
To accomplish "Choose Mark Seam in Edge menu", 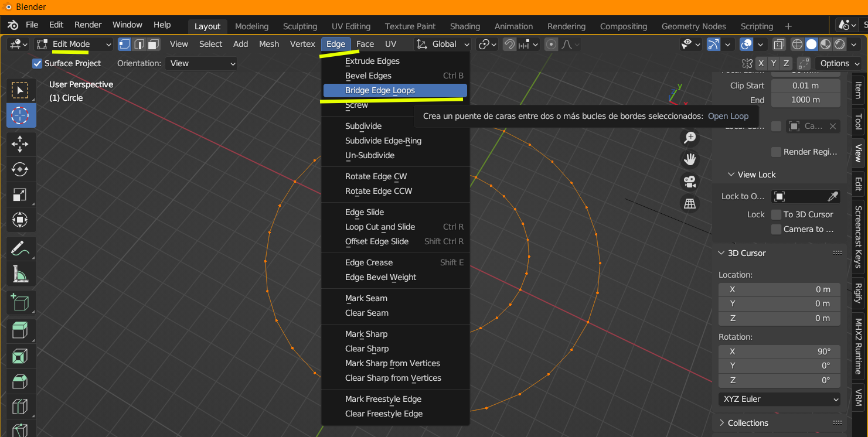I will point(395,298).
